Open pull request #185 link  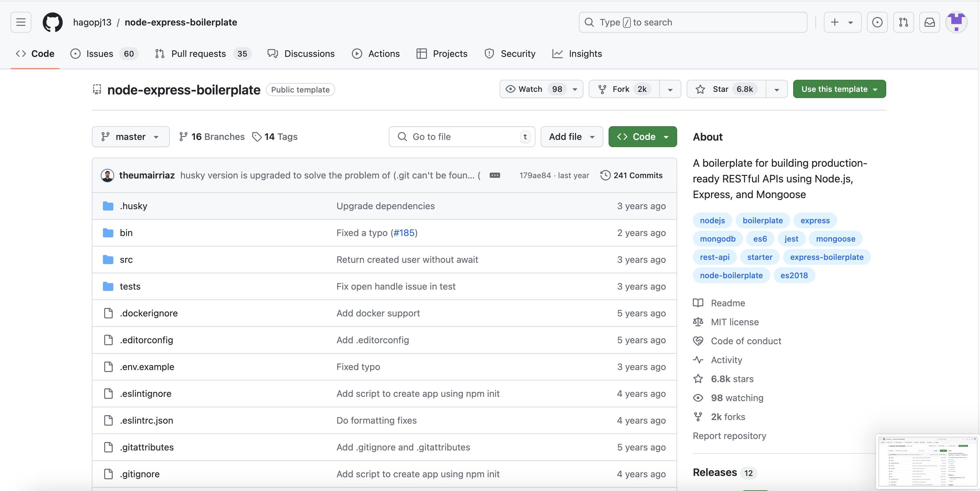click(404, 232)
